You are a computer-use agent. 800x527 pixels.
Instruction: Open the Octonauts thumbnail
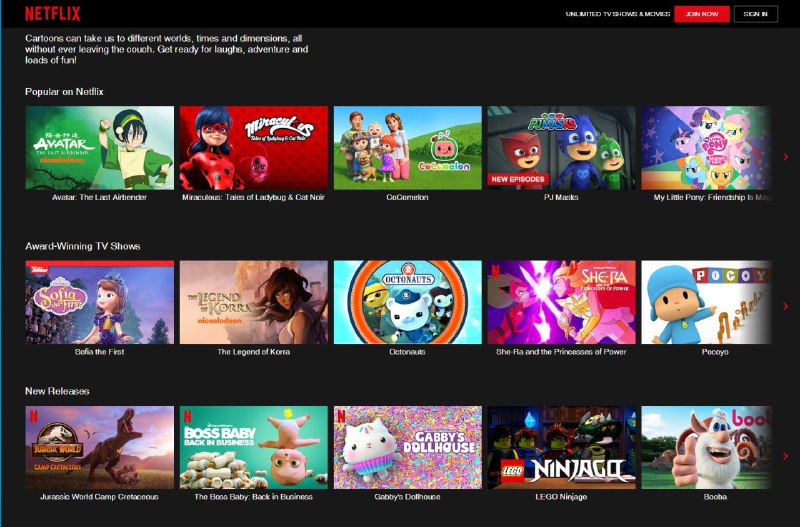pos(408,302)
